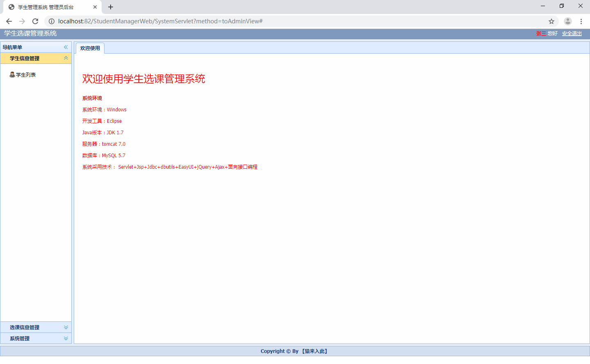The image size is (590, 364).
Task: Click the Copyright footer text
Action: point(295,351)
